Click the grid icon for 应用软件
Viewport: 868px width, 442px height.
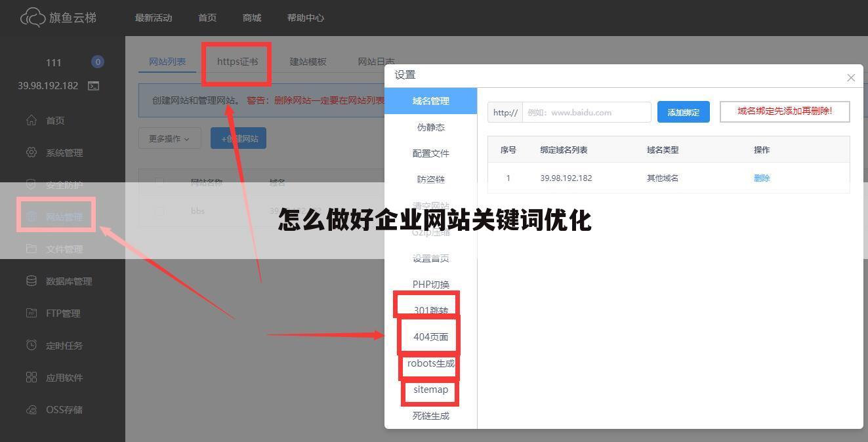click(x=31, y=377)
